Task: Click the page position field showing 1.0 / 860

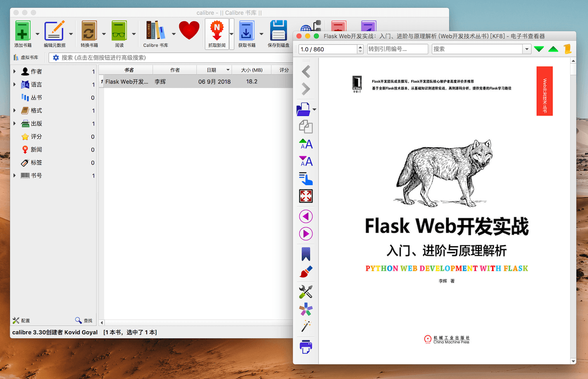Action: coord(328,49)
